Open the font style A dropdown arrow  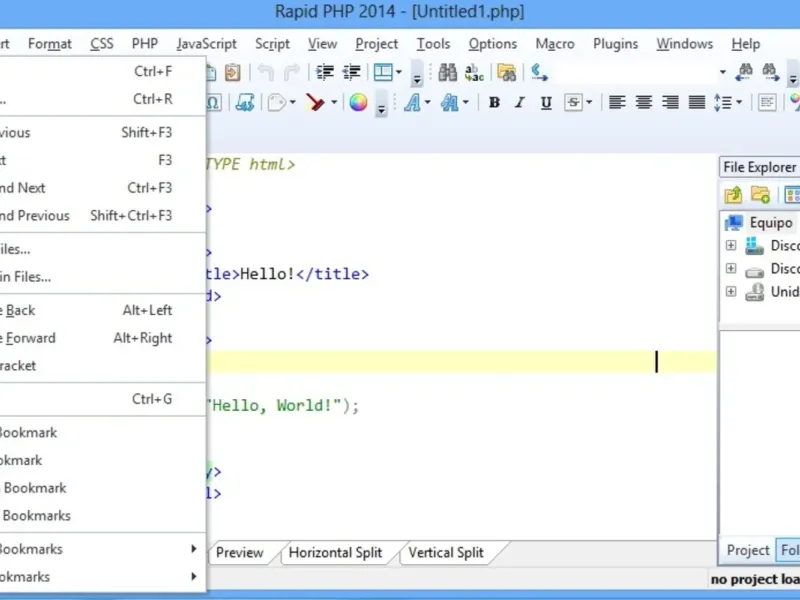[428, 103]
